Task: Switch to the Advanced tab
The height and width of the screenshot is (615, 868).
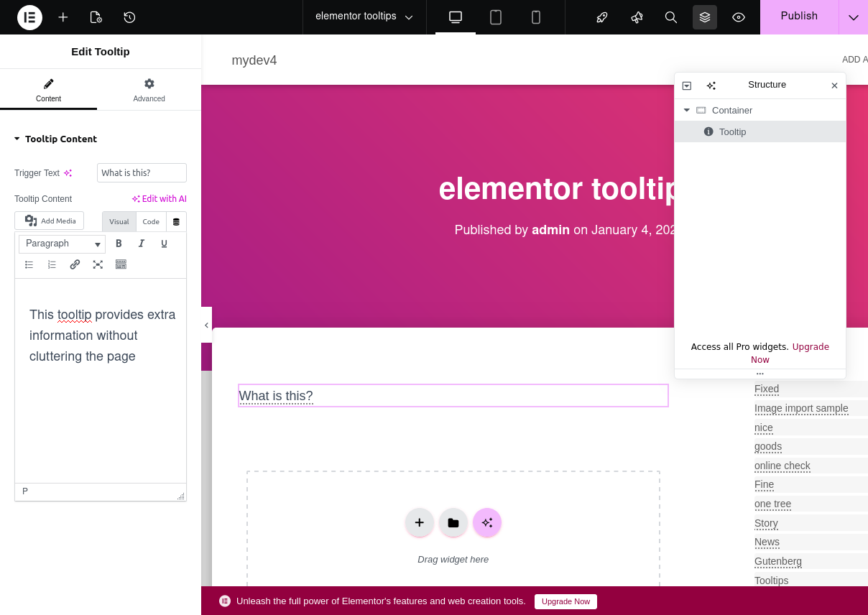Action: pyautogui.click(x=149, y=90)
